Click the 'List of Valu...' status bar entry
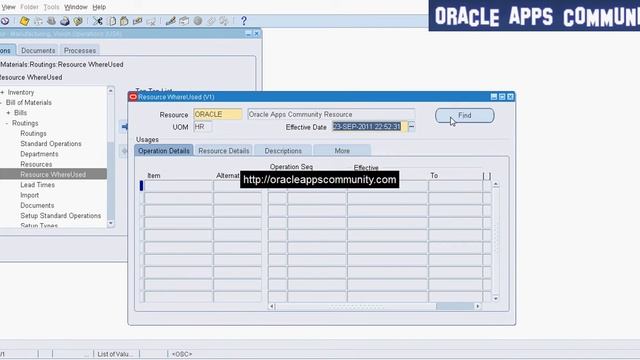640x360 pixels. click(115, 354)
